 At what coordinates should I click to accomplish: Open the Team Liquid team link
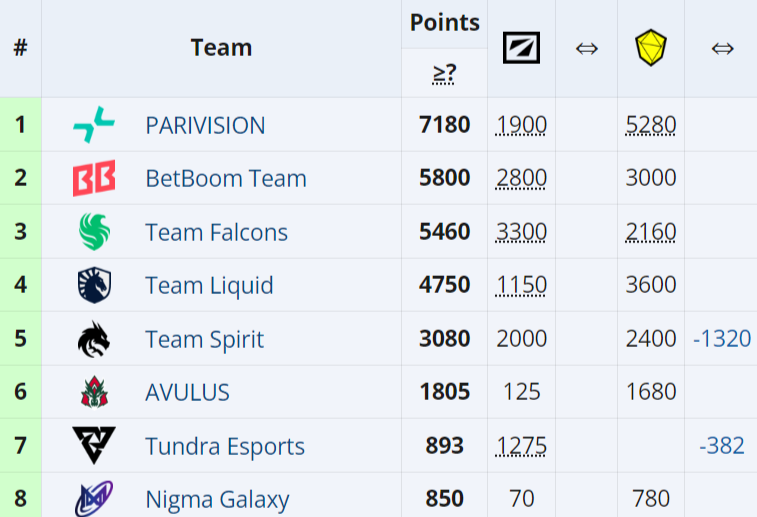pyautogui.click(x=209, y=286)
